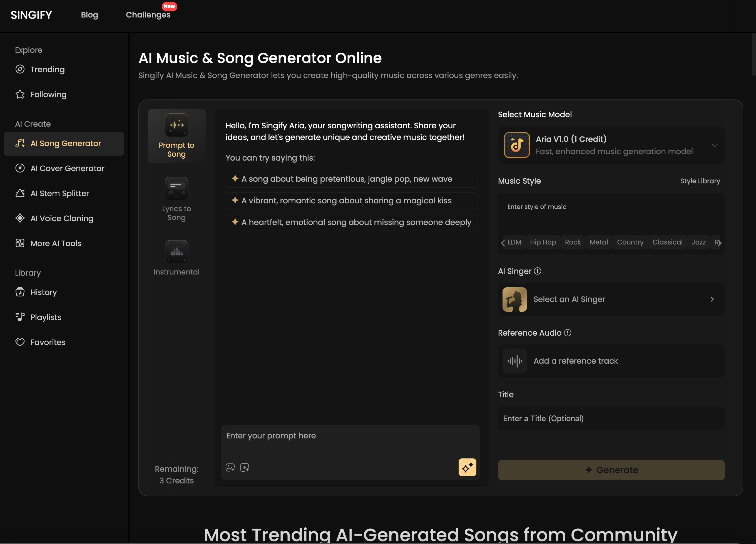Click the Aria model logo icon
Viewport: 756px width, 544px height.
point(517,145)
